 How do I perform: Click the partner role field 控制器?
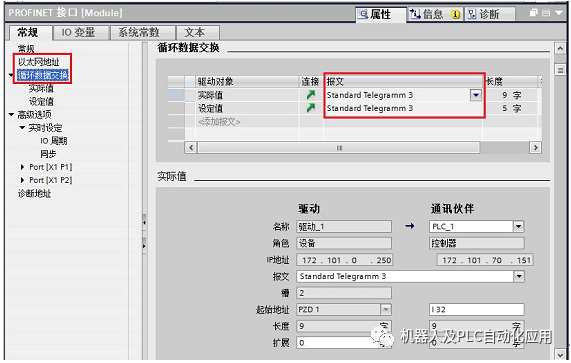click(477, 243)
